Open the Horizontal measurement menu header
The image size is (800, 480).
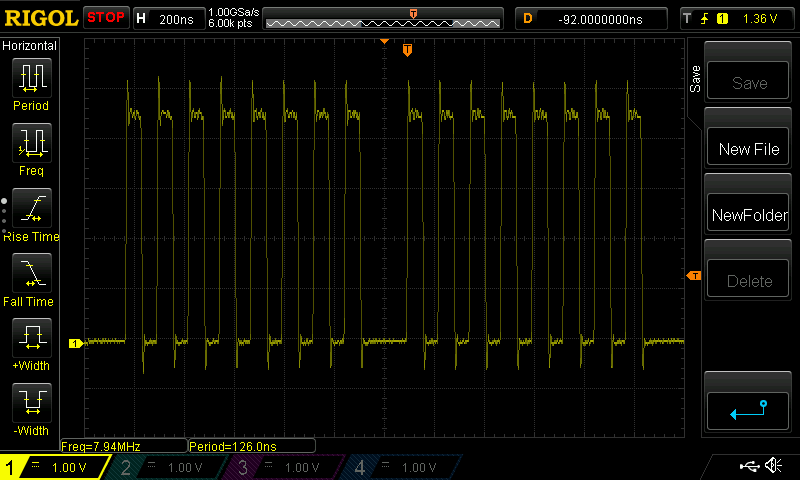(x=30, y=46)
